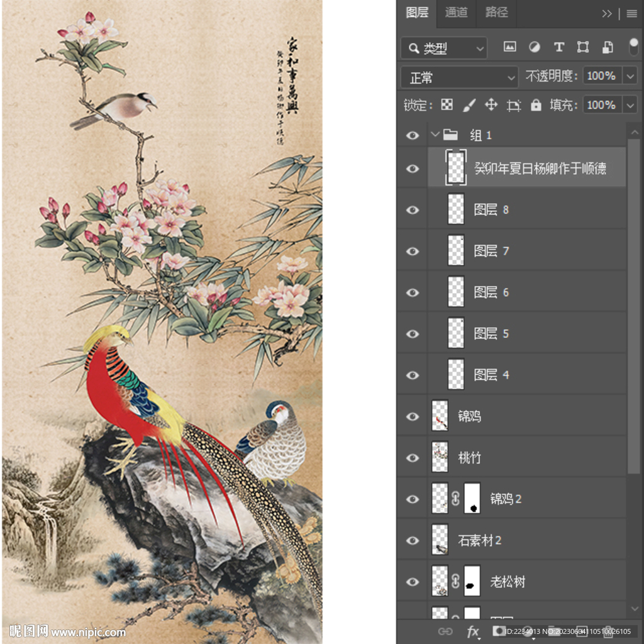Select the 图层 5 layer
The width and height of the screenshot is (644, 644).
coord(527,333)
